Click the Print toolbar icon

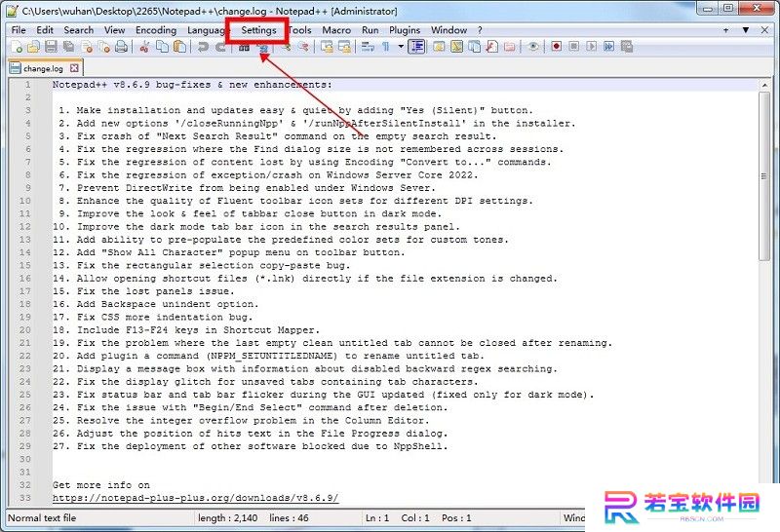pyautogui.click(x=121, y=47)
